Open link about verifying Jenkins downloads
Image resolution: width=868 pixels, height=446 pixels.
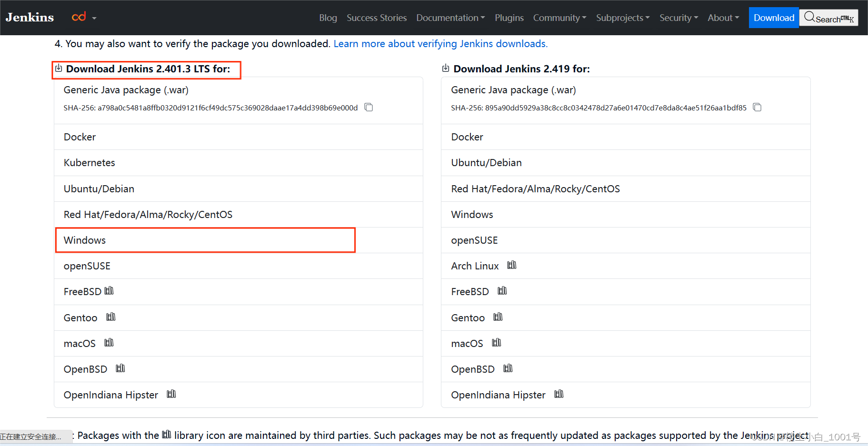click(440, 44)
